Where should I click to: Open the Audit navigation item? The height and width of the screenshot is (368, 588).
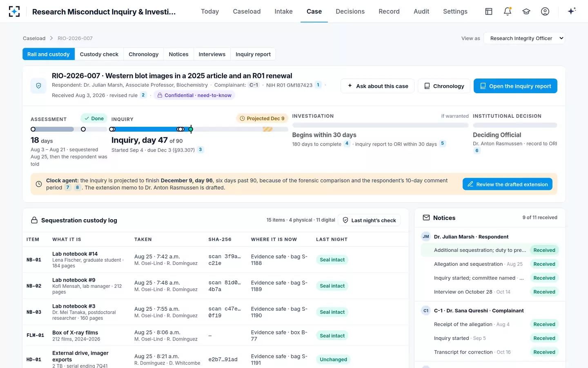[421, 11]
